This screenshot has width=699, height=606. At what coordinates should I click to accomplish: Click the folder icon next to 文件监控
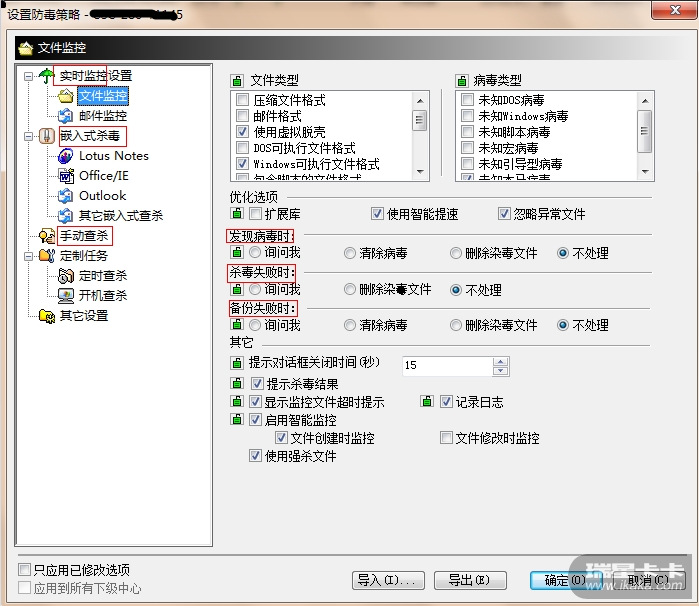point(66,96)
